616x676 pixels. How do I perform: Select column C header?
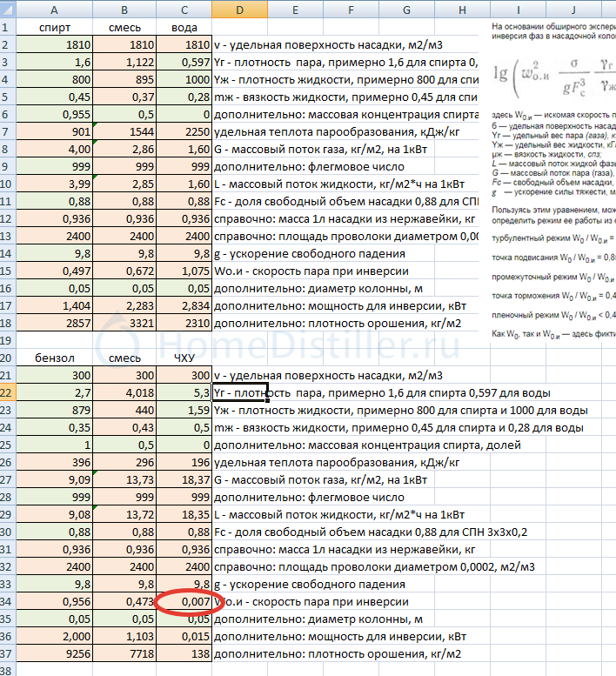(184, 9)
